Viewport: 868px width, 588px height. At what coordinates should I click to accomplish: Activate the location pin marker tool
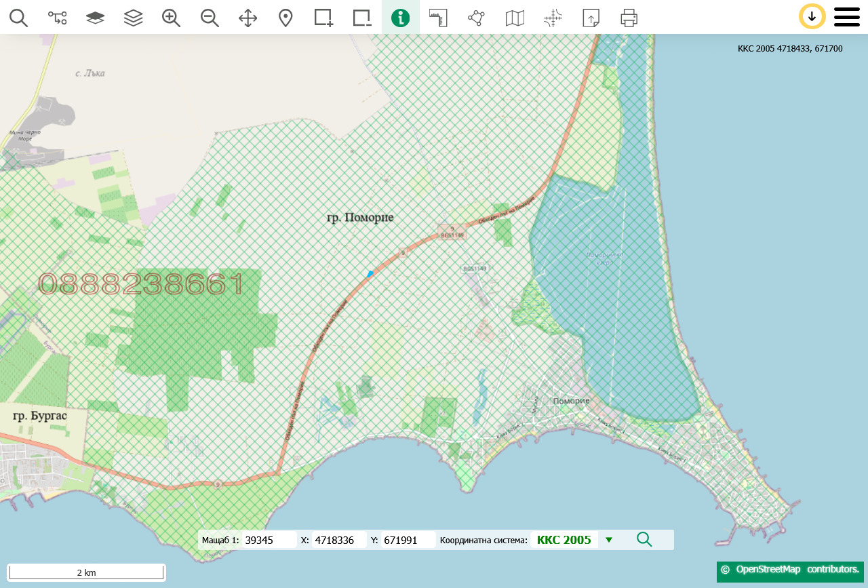tap(285, 18)
